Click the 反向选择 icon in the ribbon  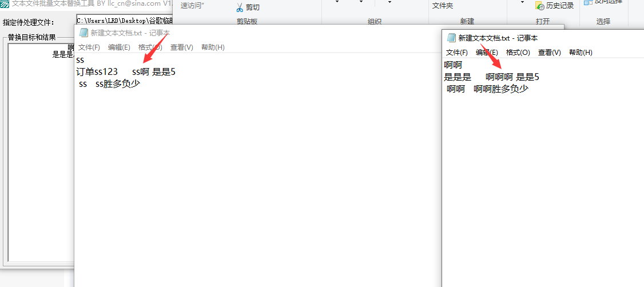pos(588,2)
